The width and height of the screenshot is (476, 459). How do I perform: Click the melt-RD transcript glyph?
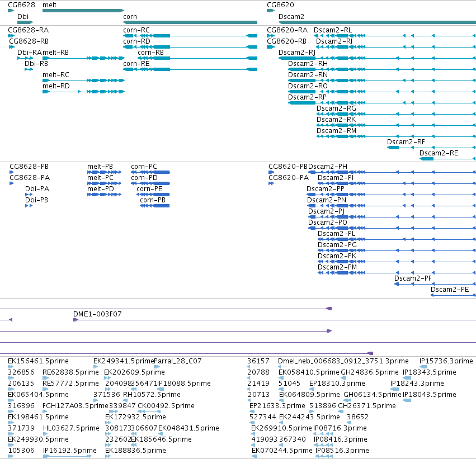click(83, 92)
